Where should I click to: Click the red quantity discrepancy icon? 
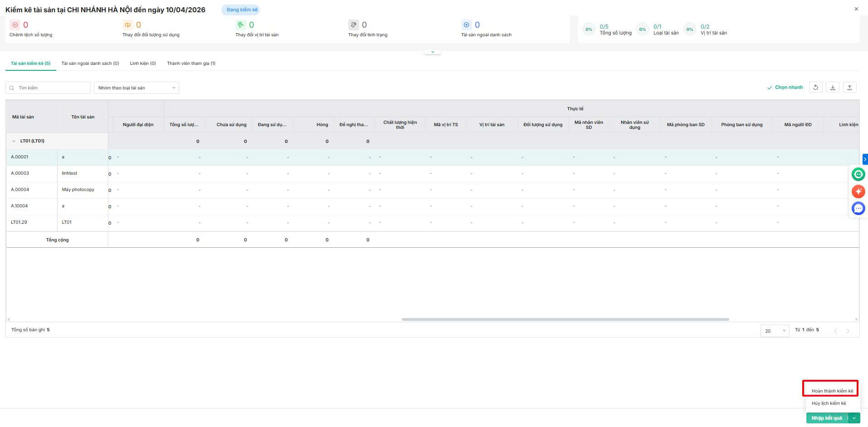15,25
